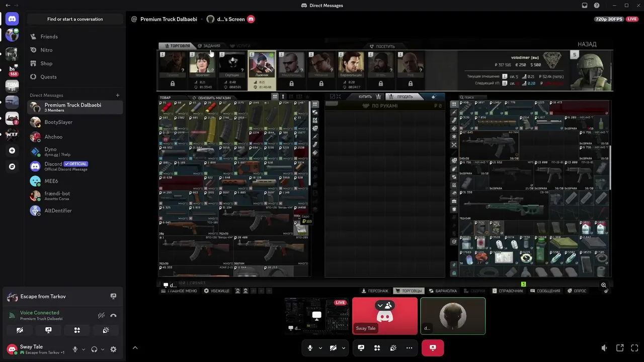
Task: Disconnect from voice with hang-up icon
Action: [x=113, y=315]
